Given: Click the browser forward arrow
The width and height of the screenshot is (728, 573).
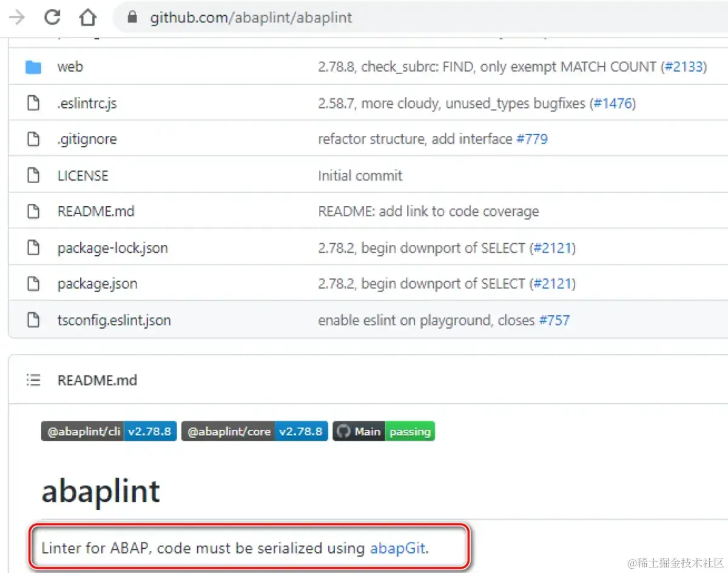Looking at the screenshot, I should [17, 18].
